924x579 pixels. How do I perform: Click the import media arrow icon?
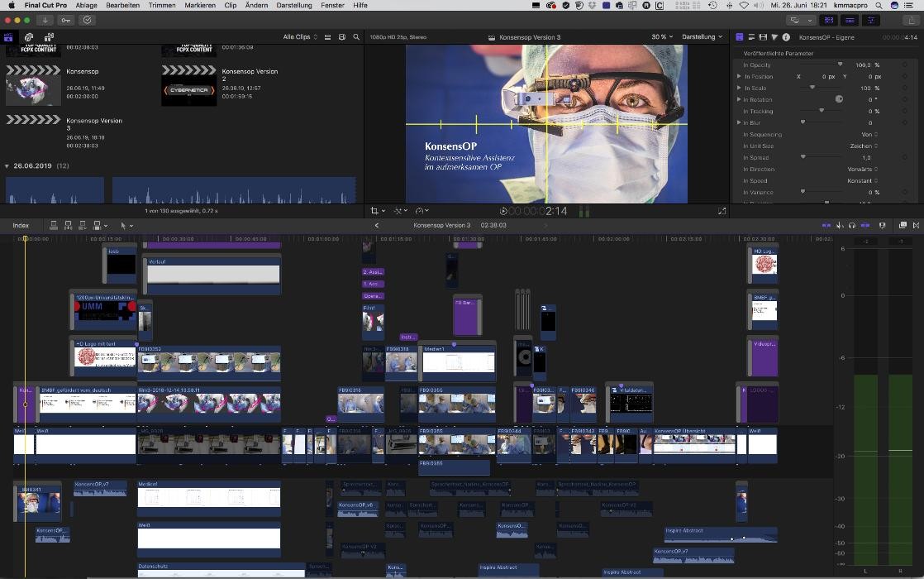coord(45,20)
